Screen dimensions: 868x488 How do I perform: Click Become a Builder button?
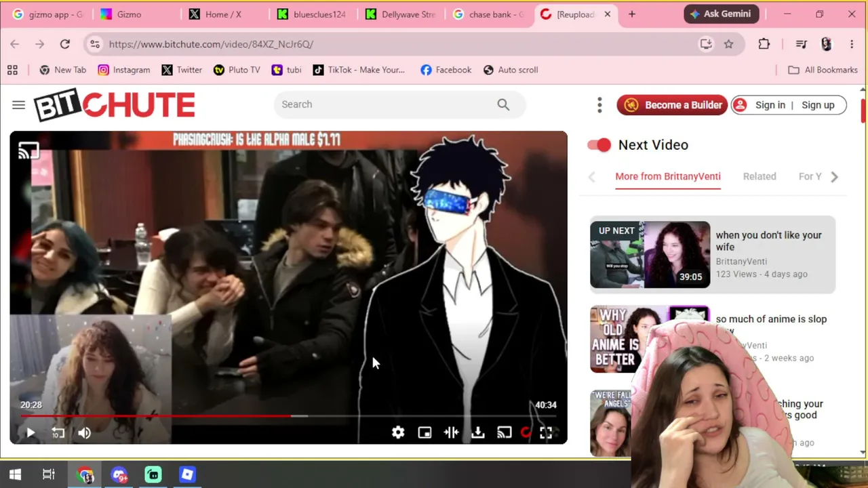(x=672, y=105)
